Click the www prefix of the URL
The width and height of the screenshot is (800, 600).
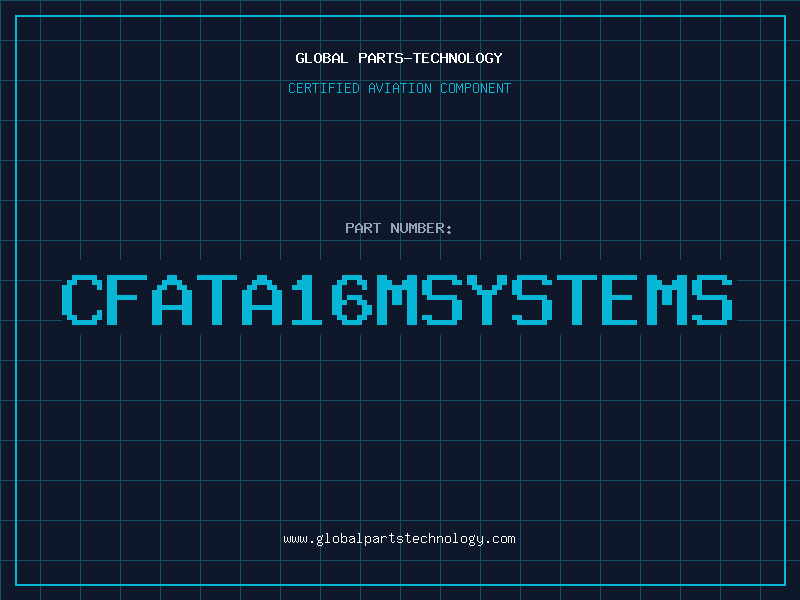(x=295, y=539)
